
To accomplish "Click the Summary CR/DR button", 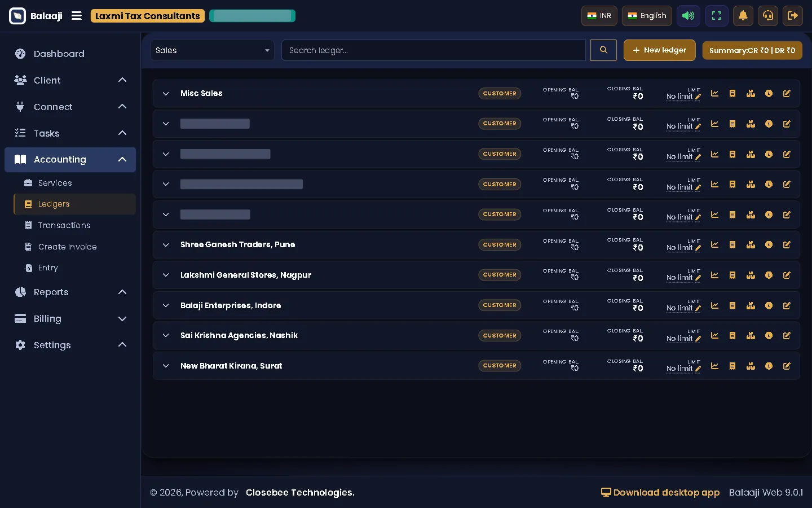I will [752, 50].
